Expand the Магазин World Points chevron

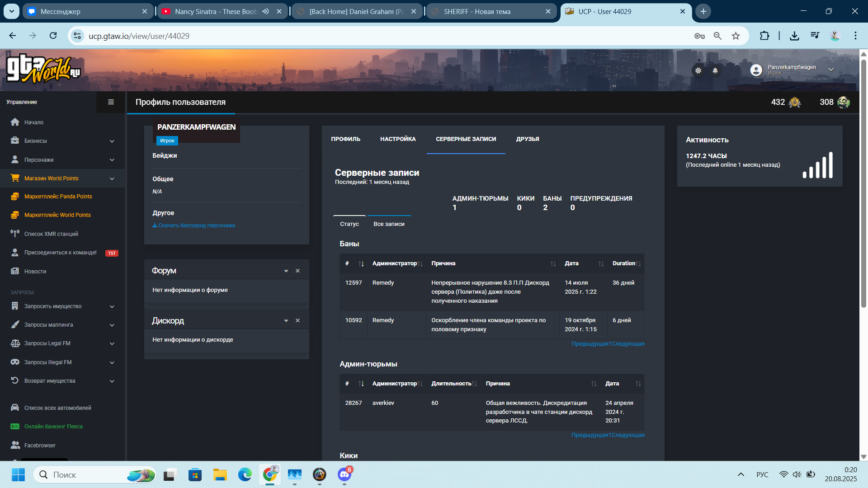[x=112, y=178]
